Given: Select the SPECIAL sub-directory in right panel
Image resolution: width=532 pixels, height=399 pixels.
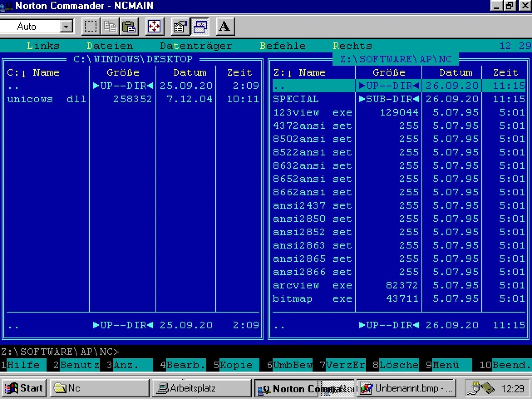Looking at the screenshot, I should point(399,99).
